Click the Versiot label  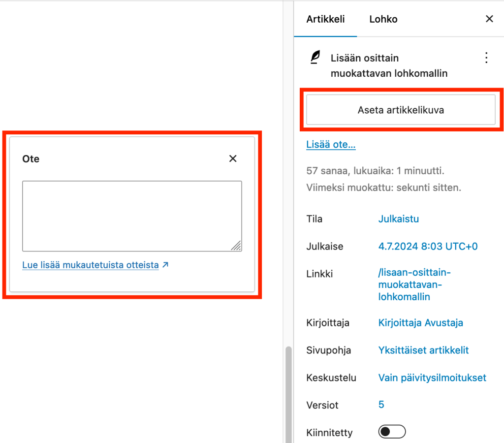click(x=322, y=405)
